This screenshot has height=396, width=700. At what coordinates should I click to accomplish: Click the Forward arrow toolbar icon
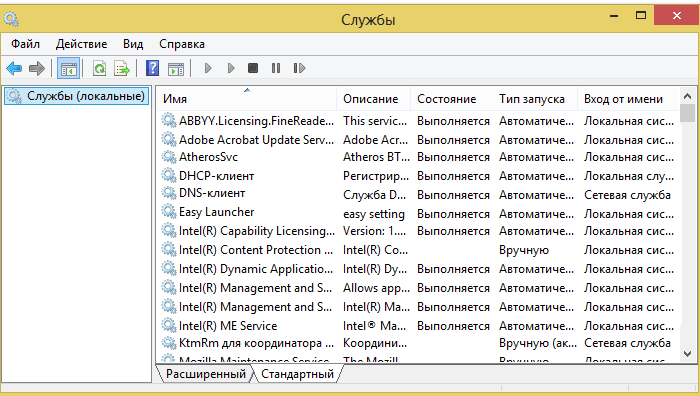tap(37, 68)
